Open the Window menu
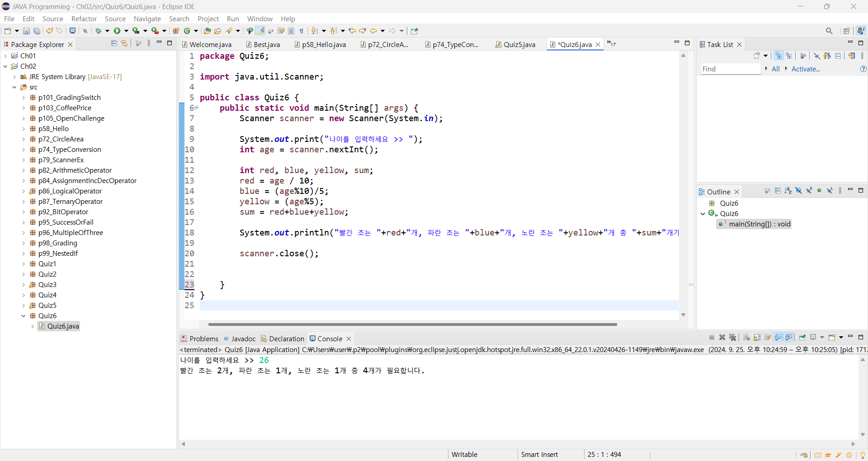The width and height of the screenshot is (868, 461). coord(259,19)
